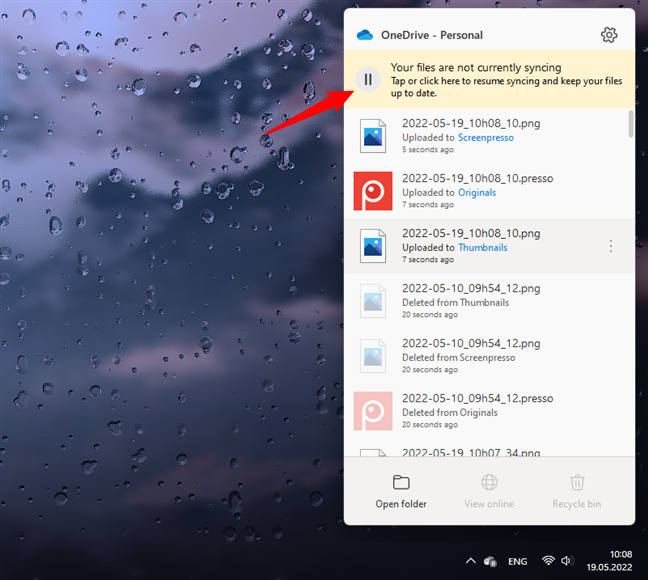The height and width of the screenshot is (580, 648).
Task: Click 'Your files are not currently syncing' banner
Action: pos(489,79)
